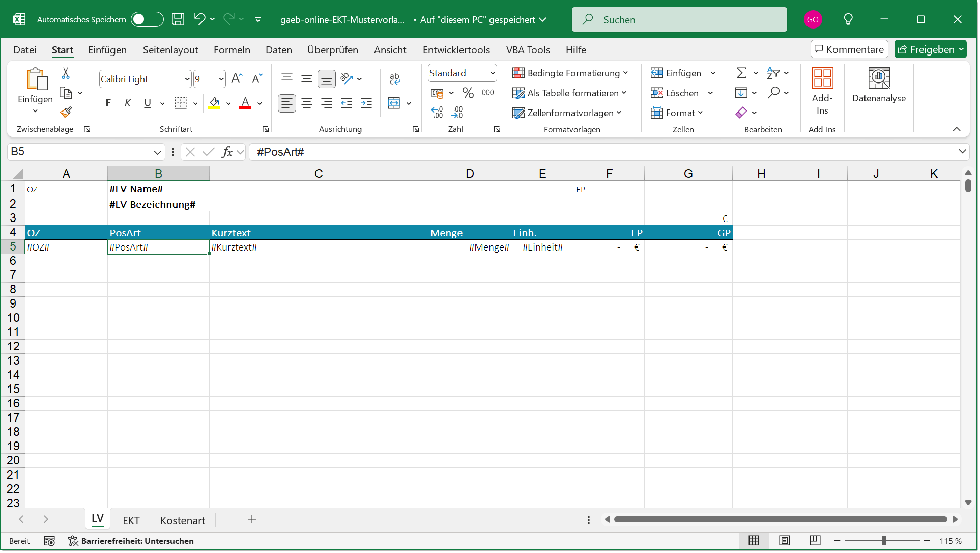Expand the Standard number format dropdown
Viewport: 980px width, 553px height.
(490, 73)
